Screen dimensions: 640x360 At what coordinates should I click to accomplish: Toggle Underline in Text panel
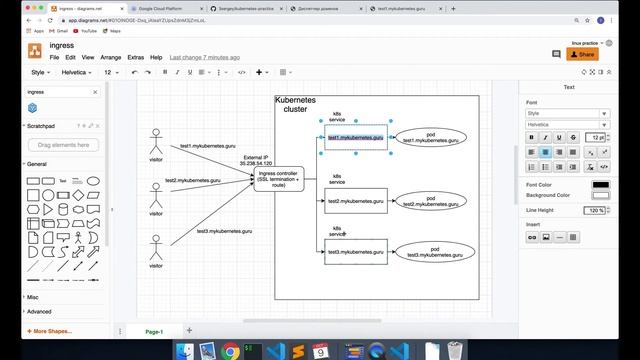pos(559,138)
